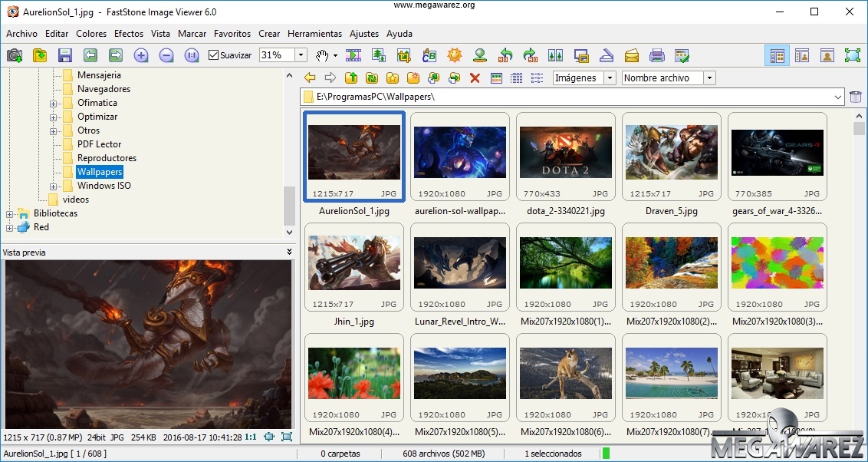
Task: Toggle the 1:1 preview indicator in Vista previa
Action: 250,437
